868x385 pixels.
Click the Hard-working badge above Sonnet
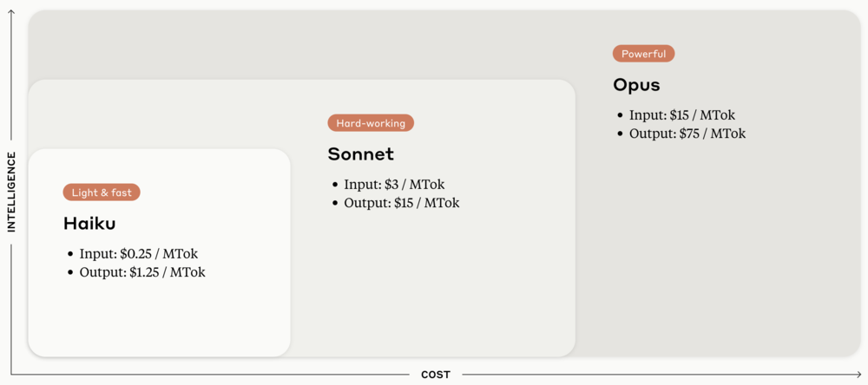(371, 123)
